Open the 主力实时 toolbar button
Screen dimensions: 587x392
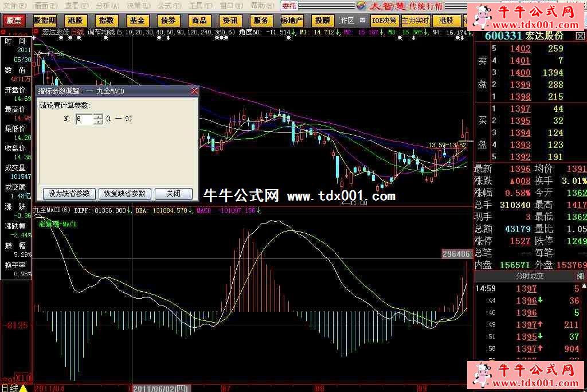415,21
